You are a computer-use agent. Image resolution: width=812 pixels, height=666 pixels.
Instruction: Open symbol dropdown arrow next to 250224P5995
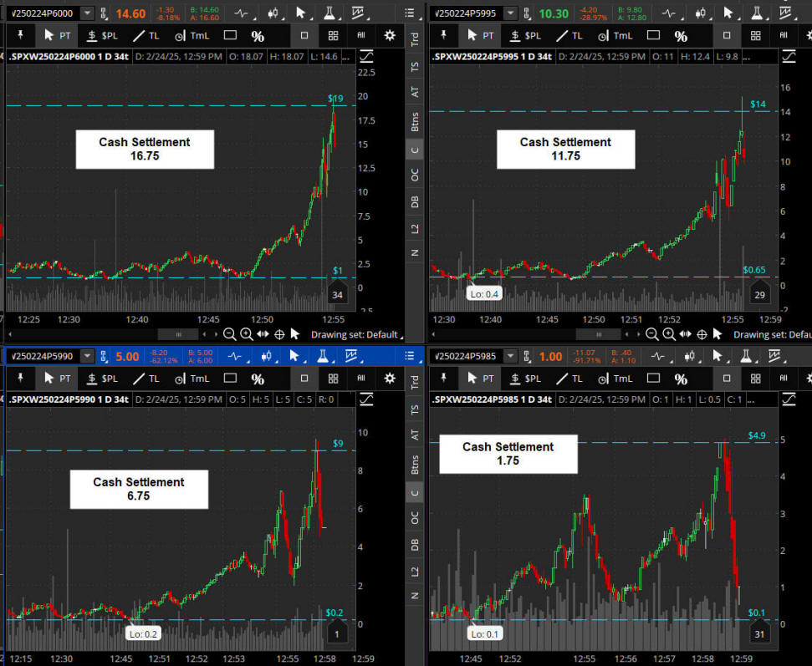511,13
